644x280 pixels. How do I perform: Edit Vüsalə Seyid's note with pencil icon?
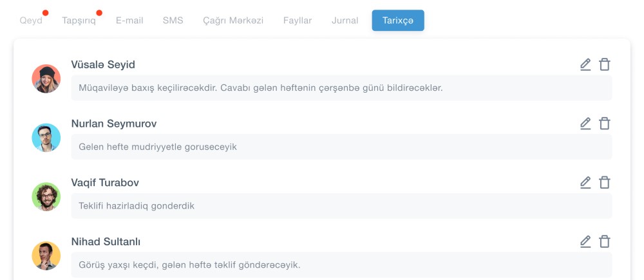pyautogui.click(x=585, y=64)
